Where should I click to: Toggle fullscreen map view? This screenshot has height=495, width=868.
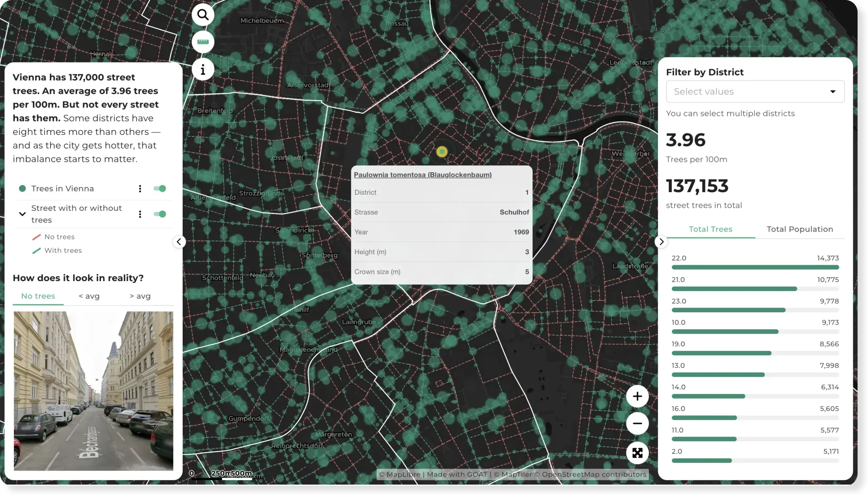tap(637, 453)
